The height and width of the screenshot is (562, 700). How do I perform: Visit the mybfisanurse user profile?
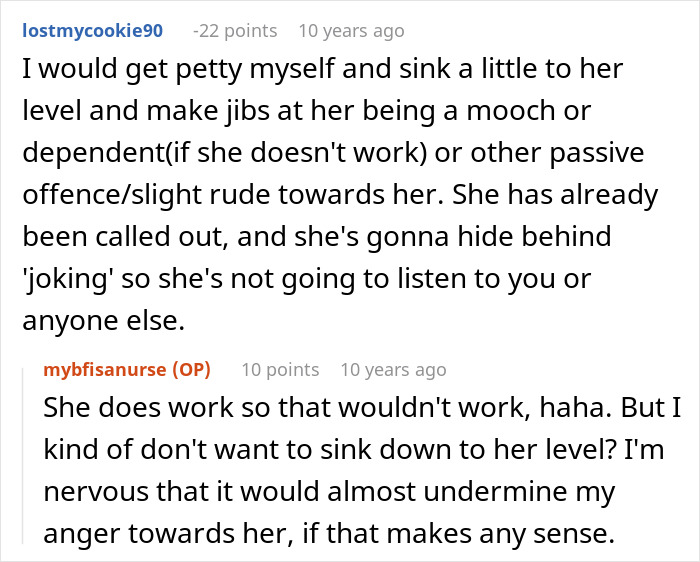click(106, 370)
